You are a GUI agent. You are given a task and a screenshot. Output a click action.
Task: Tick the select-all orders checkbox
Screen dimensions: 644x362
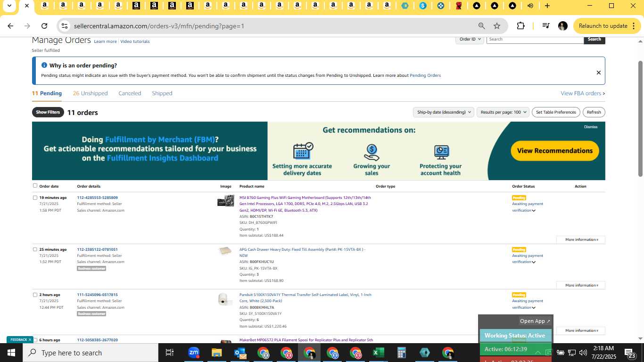35,186
